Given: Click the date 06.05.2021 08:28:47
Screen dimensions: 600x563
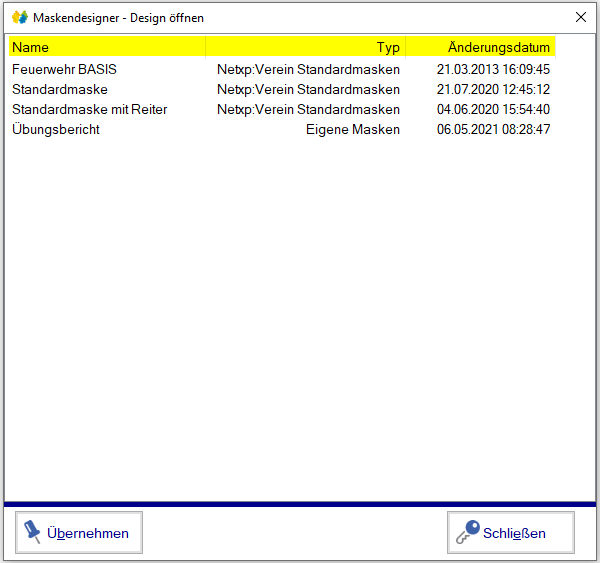Looking at the screenshot, I should [x=493, y=130].
